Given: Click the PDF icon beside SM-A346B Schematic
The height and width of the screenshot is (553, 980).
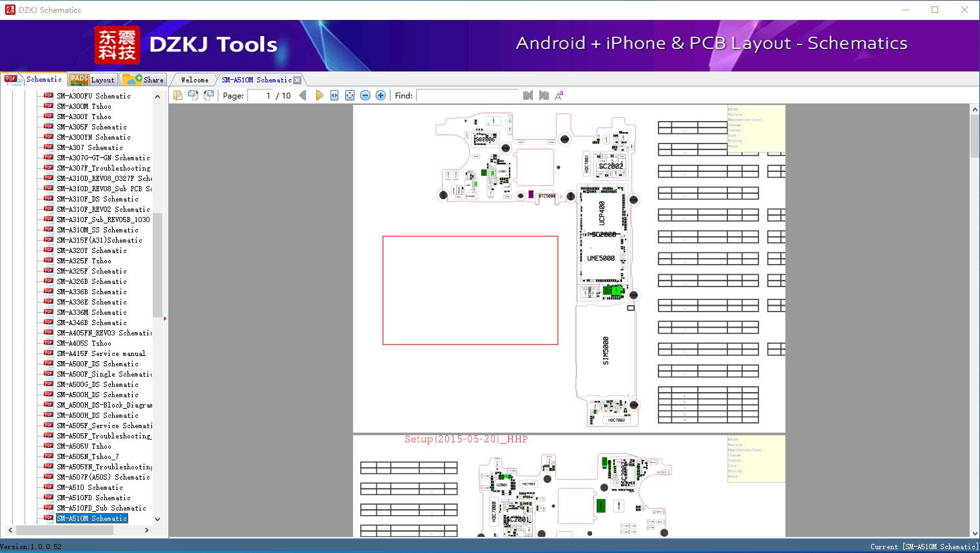Looking at the screenshot, I should [x=48, y=323].
